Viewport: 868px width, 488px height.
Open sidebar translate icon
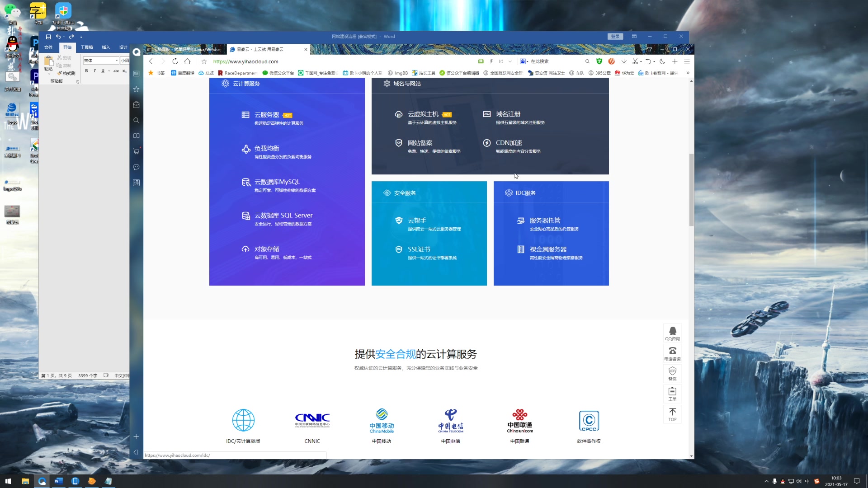136,183
